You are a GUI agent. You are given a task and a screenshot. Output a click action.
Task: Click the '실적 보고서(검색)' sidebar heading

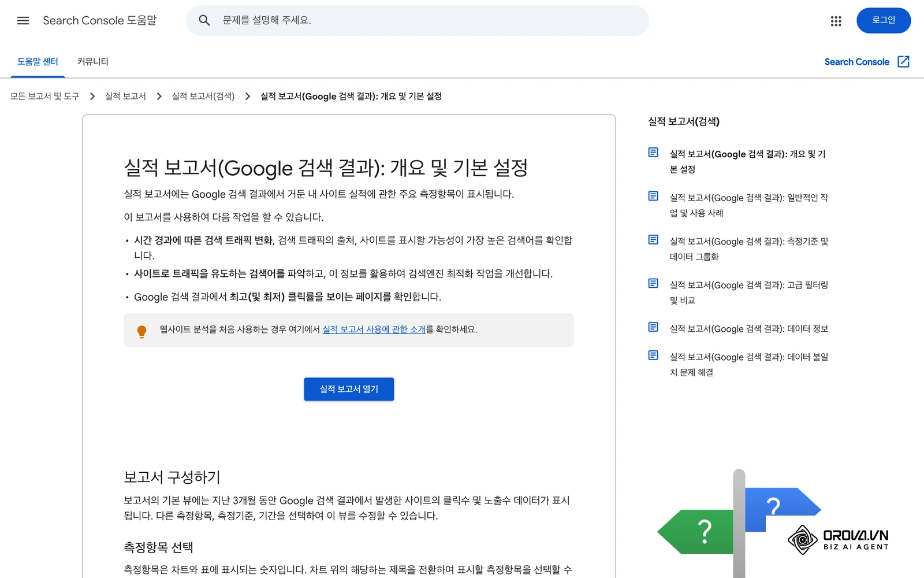tap(684, 121)
